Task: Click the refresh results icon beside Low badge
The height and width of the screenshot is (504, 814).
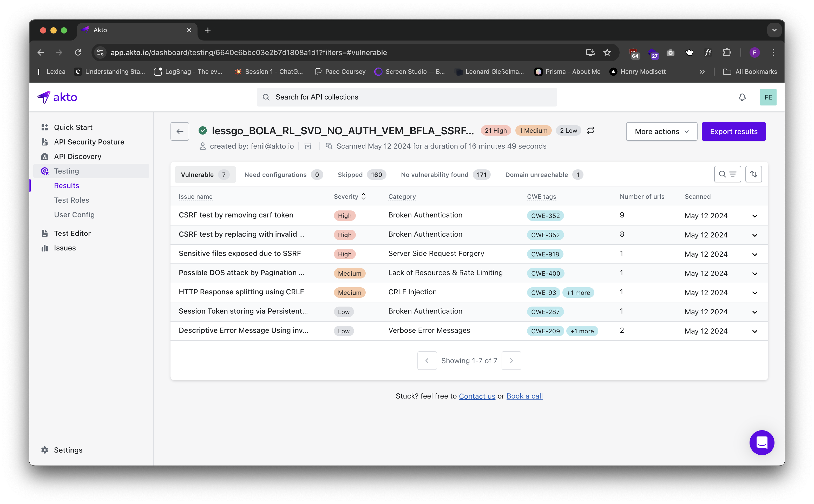Action: pyautogui.click(x=590, y=130)
